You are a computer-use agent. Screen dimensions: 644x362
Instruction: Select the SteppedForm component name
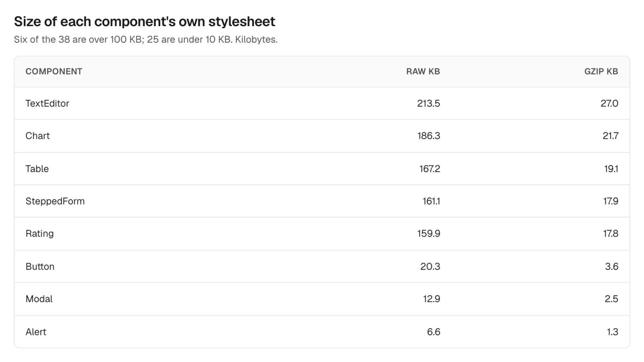click(55, 201)
